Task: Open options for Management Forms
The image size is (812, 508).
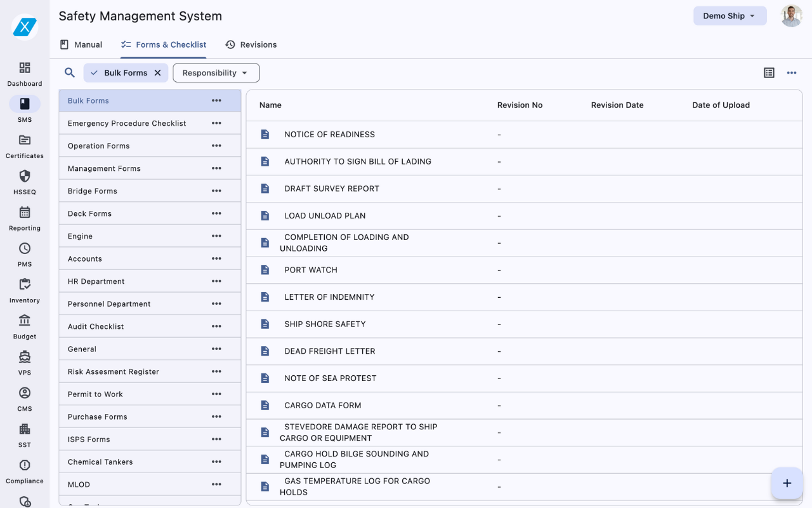Action: (x=216, y=168)
